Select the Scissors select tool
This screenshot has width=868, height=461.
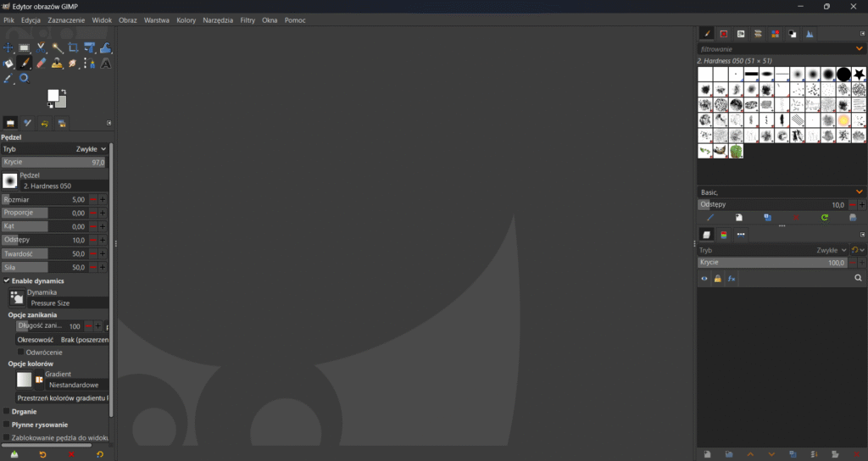(41, 47)
